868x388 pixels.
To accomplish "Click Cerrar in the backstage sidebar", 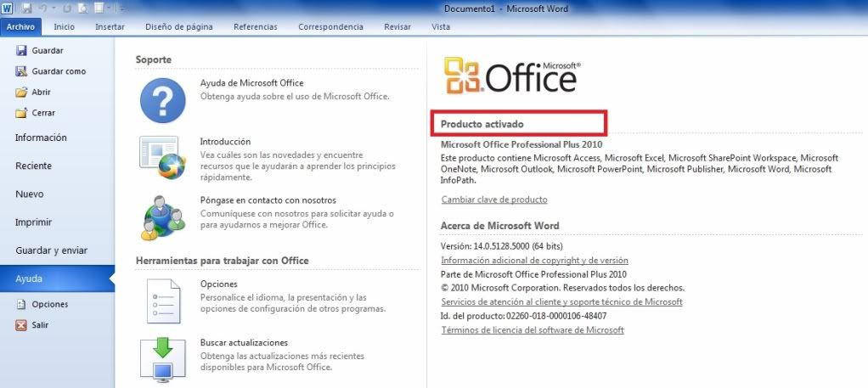I will 35,112.
